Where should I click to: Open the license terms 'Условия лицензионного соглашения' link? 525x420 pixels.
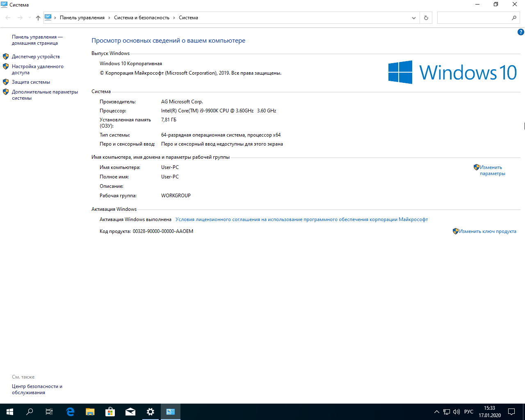click(301, 219)
